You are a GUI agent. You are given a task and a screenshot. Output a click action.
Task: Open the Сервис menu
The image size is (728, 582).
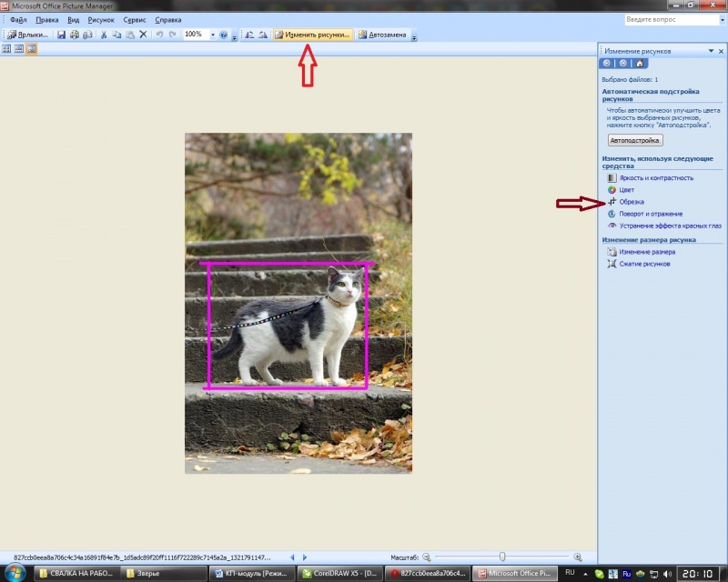134,19
